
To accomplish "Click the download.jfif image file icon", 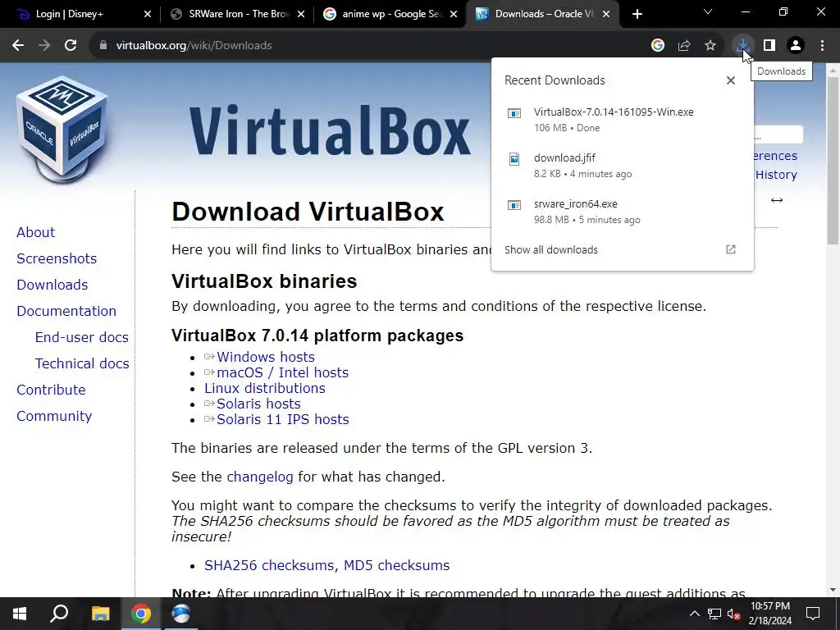I will (514, 159).
